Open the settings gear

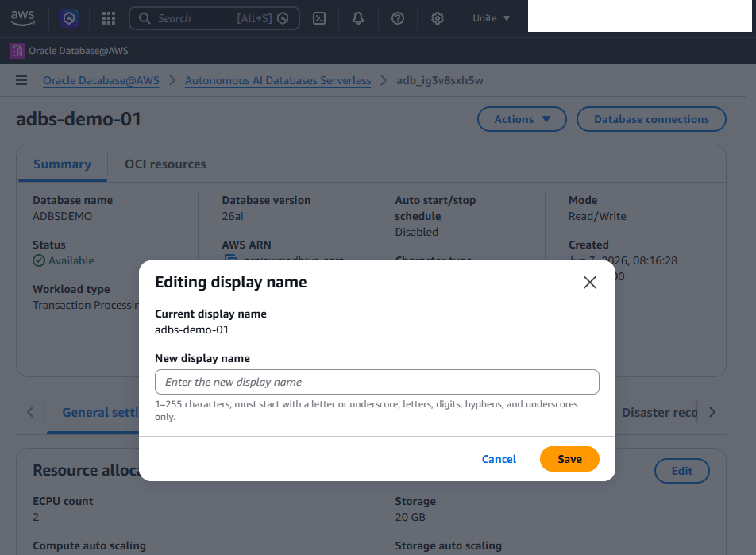(x=438, y=18)
